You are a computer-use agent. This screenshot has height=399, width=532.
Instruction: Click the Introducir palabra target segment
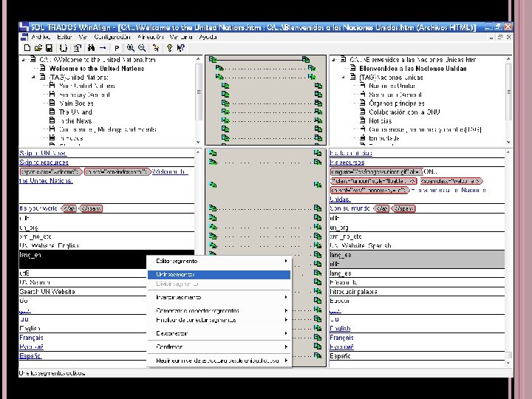pos(417,291)
